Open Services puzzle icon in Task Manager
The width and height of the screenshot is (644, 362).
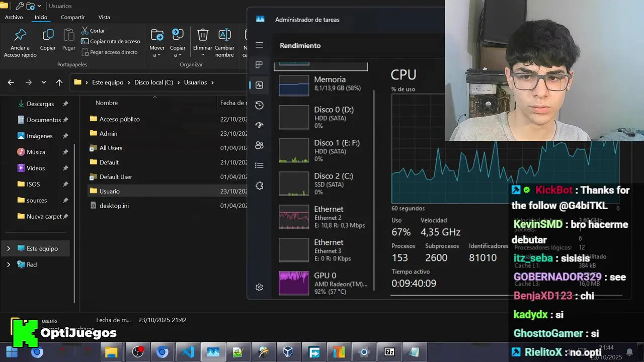coord(259,186)
